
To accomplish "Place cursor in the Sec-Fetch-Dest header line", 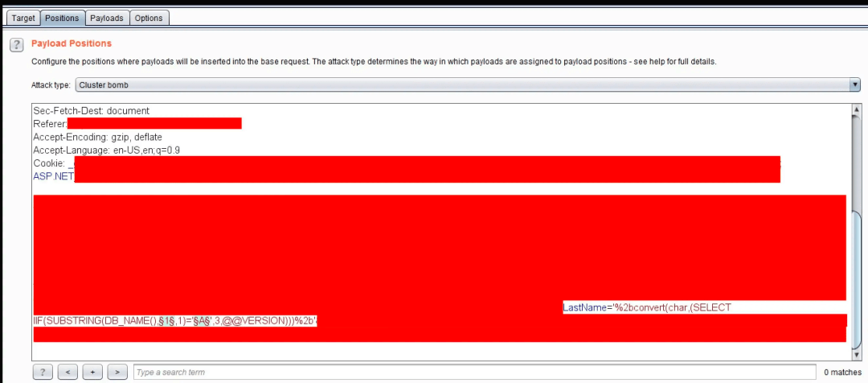I will (92, 111).
